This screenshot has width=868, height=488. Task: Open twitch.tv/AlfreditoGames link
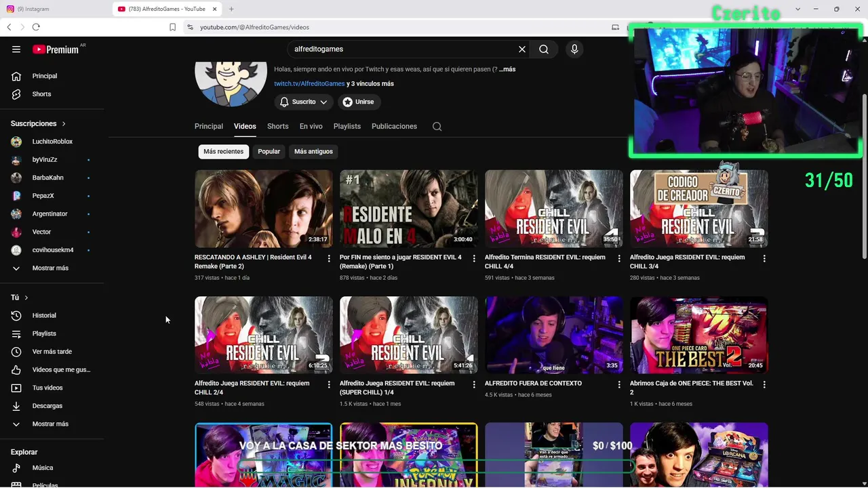[x=309, y=84]
